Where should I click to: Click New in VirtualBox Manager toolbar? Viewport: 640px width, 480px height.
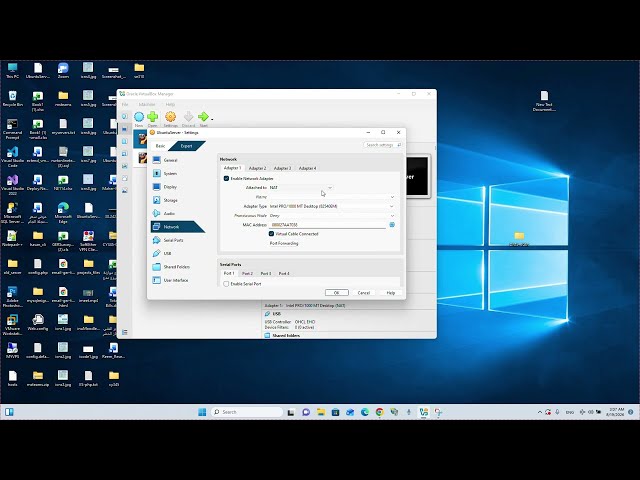tap(139, 119)
